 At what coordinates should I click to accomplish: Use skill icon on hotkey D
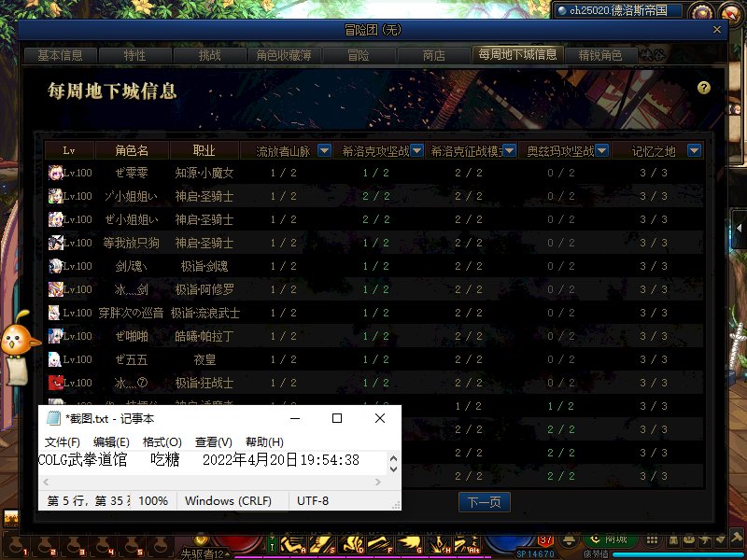[x=351, y=545]
